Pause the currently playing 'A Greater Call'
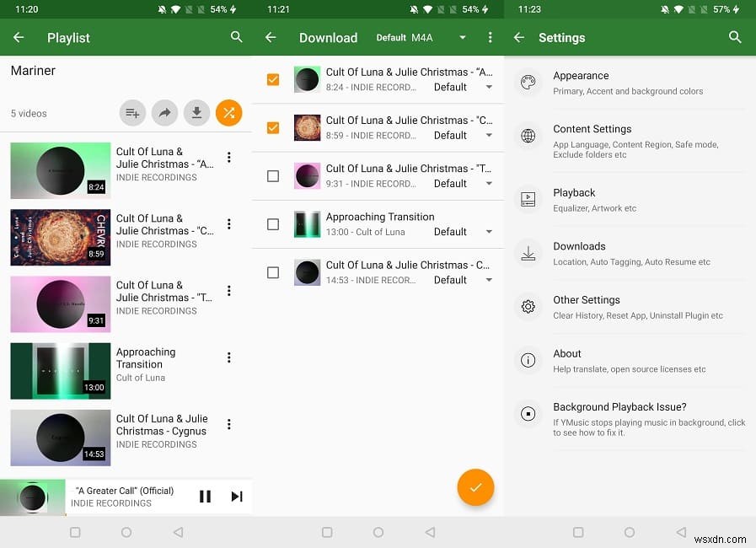 pos(205,497)
